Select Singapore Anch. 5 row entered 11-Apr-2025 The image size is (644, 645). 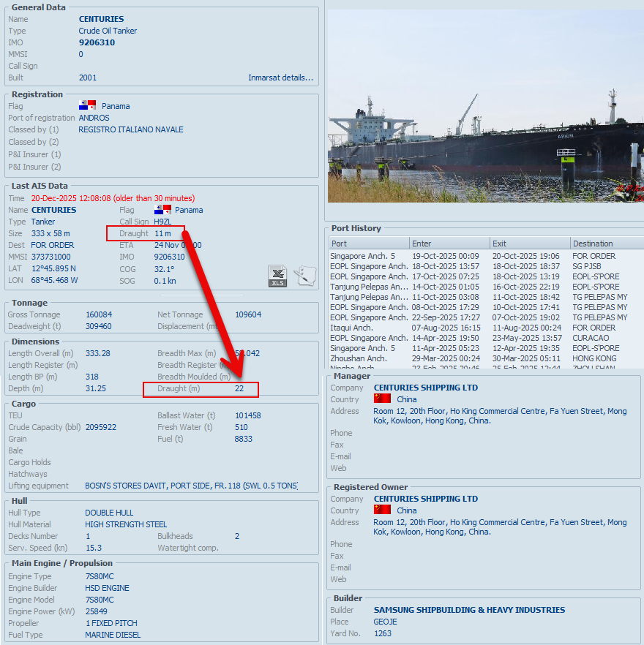486,348
